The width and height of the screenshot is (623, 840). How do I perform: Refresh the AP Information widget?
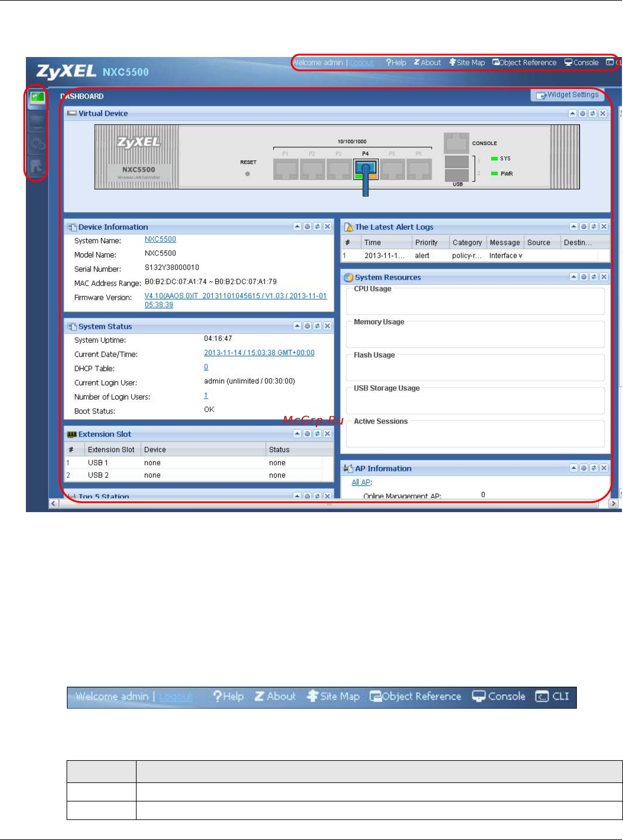tap(594, 468)
